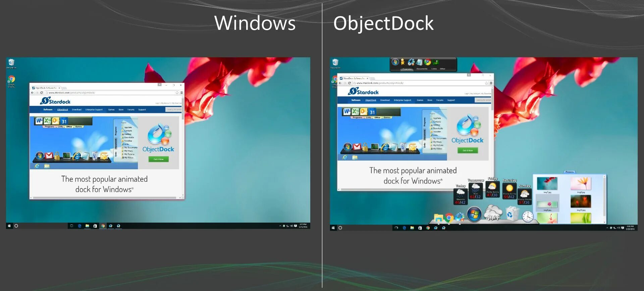
Task: Open Recycle Bin docklet in bottom dock
Action: pos(512,214)
